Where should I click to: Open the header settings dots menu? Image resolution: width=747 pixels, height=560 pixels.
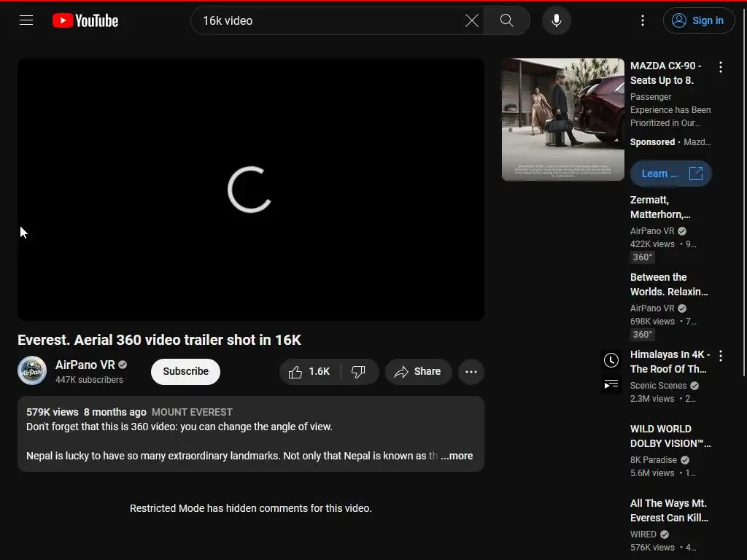[x=643, y=20]
